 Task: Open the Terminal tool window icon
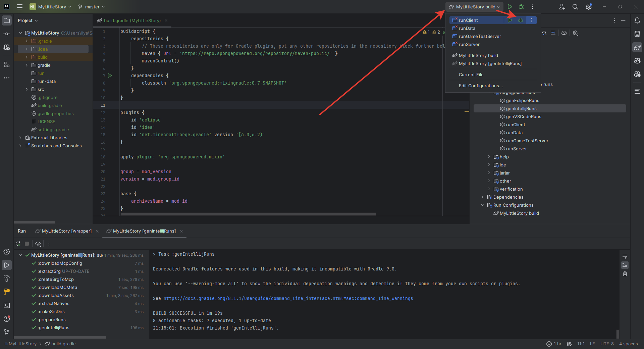point(7,305)
